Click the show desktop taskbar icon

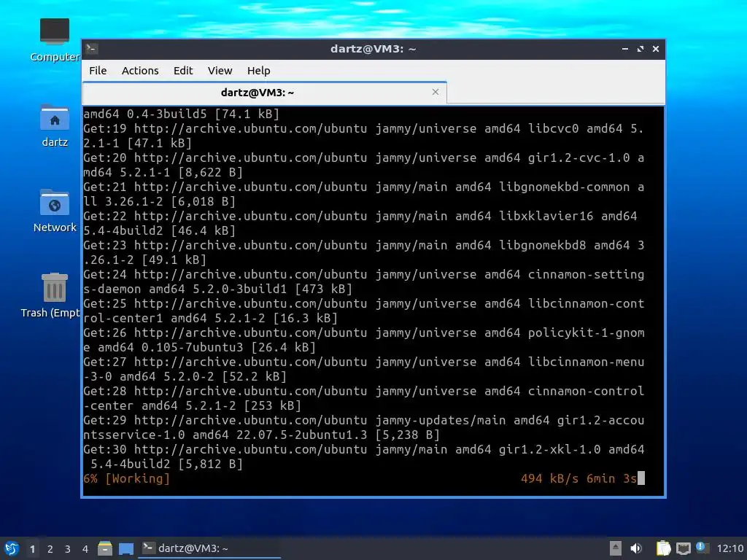click(126, 548)
